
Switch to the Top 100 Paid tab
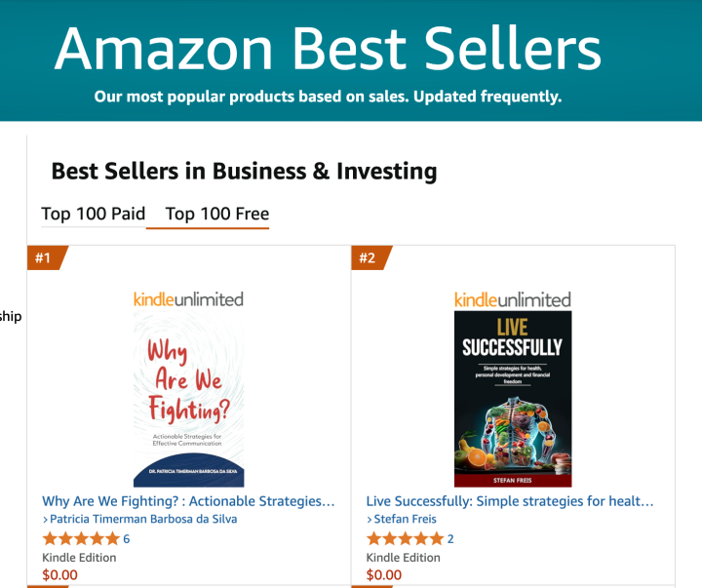coord(94,214)
